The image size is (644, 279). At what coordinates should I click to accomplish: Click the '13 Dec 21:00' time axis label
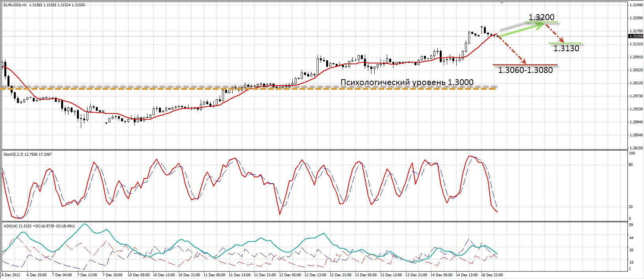point(416,275)
